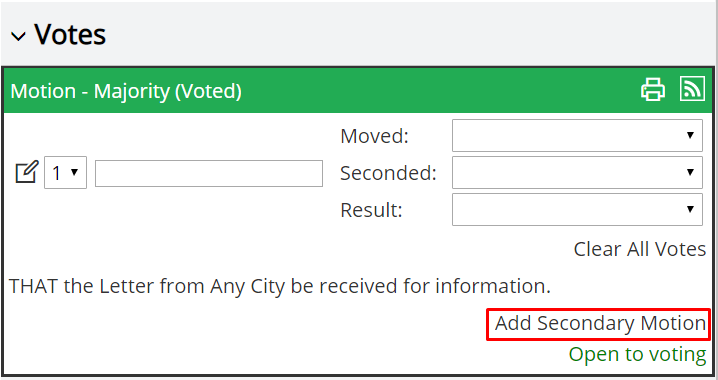Click the motion text about Any City letter
This screenshot has width=718, height=380.
(280, 287)
